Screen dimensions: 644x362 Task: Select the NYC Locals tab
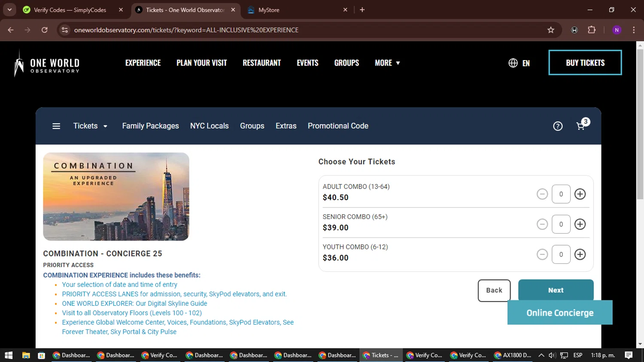(x=210, y=126)
